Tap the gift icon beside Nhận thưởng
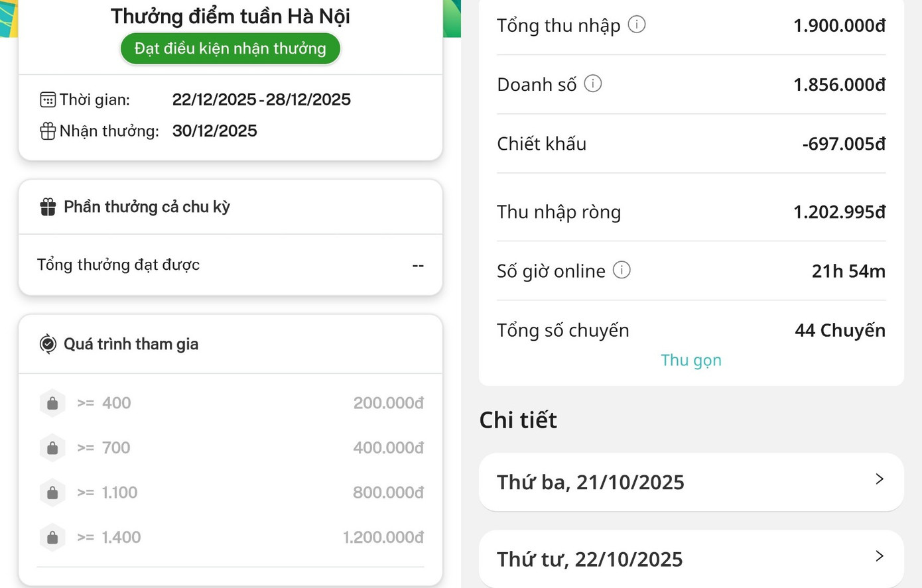The image size is (922, 588). tap(47, 131)
